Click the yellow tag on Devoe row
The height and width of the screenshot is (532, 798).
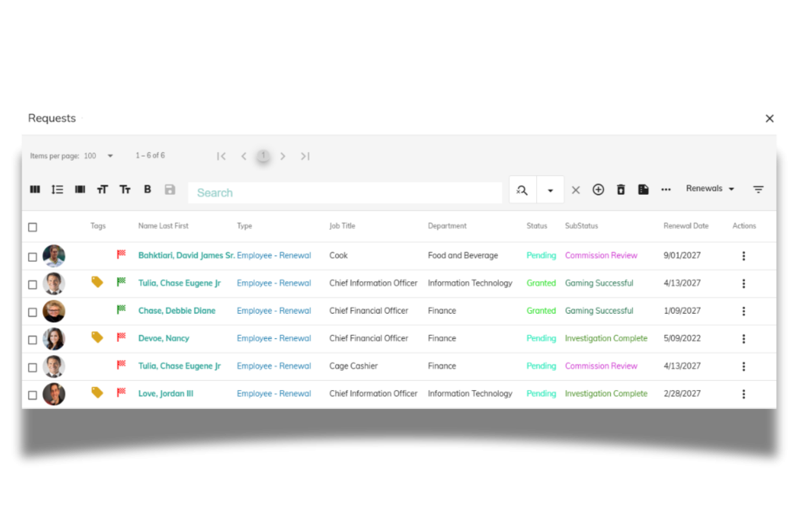(x=97, y=337)
